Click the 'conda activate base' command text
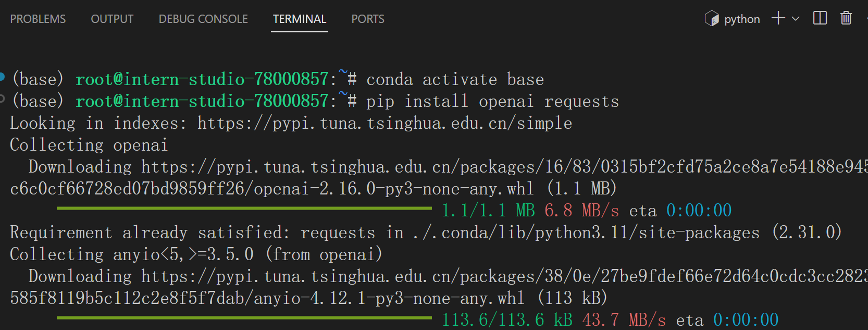 tap(455, 80)
